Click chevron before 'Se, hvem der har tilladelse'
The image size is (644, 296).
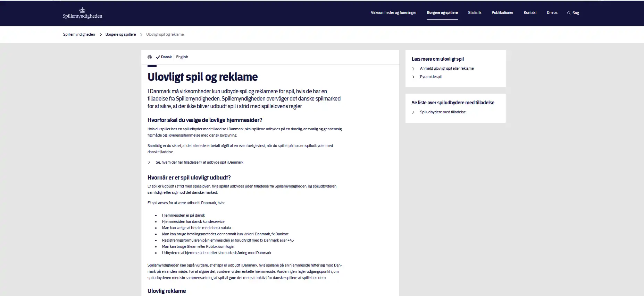pyautogui.click(x=149, y=162)
